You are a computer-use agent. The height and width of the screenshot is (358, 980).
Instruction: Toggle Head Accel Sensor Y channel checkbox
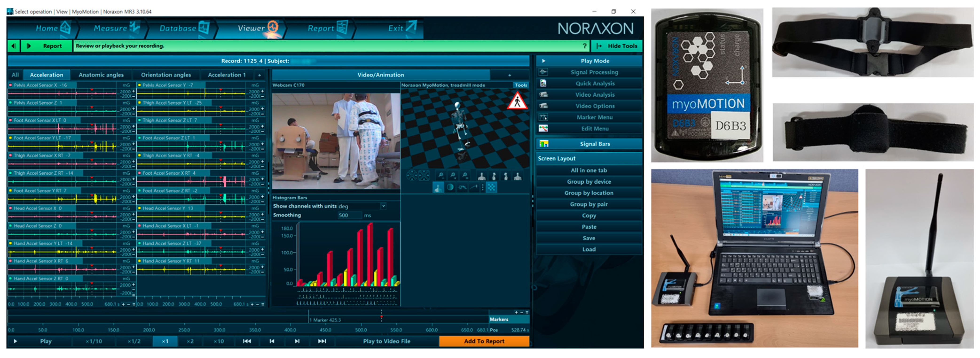click(x=140, y=208)
